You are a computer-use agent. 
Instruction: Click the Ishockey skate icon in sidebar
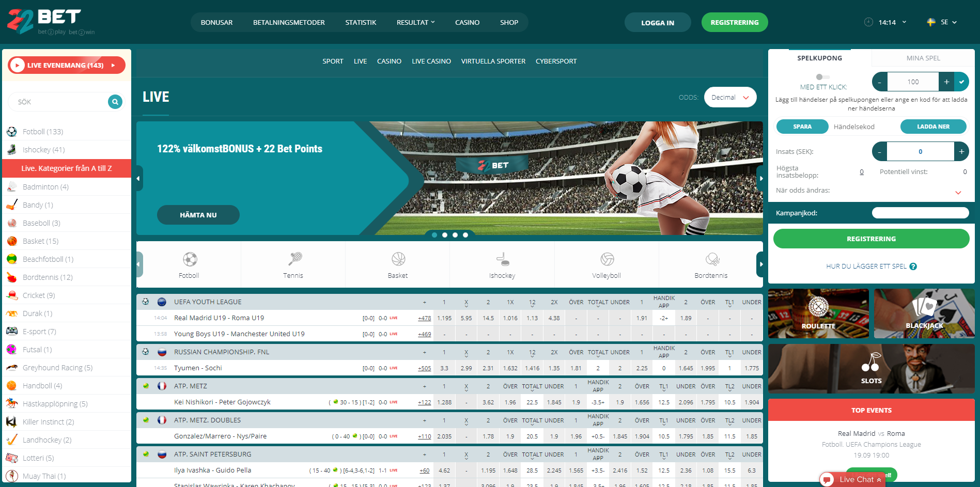coord(12,150)
